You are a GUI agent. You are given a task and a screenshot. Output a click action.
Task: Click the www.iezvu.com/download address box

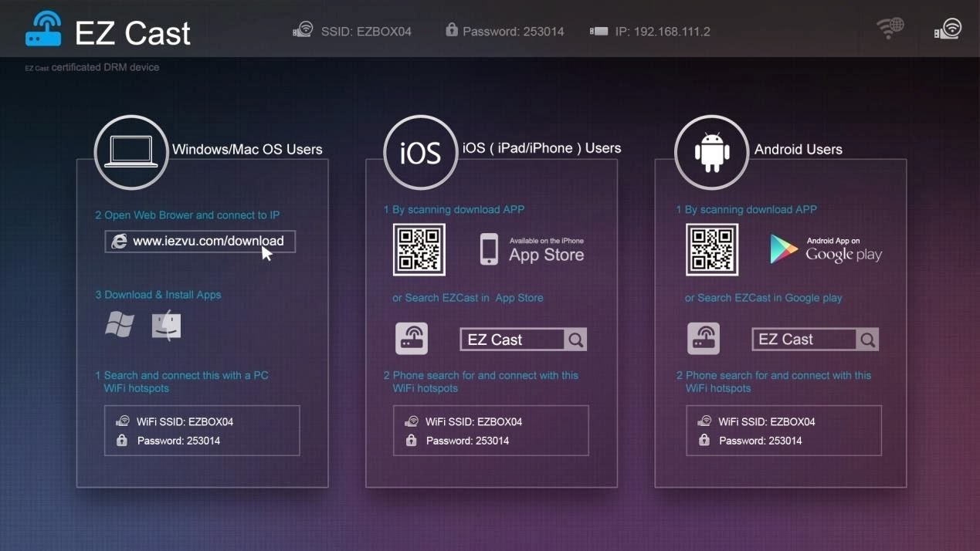pyautogui.click(x=200, y=242)
